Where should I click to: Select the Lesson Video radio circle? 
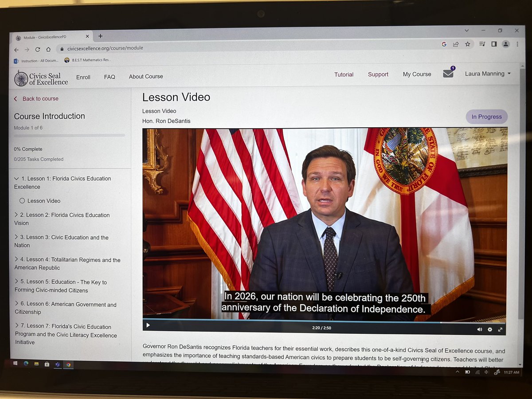pyautogui.click(x=22, y=201)
